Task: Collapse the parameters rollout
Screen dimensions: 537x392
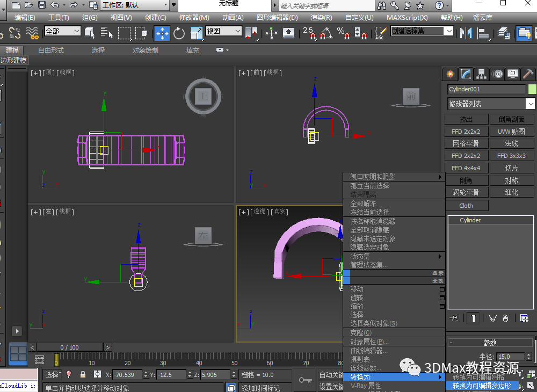Action: (490, 343)
